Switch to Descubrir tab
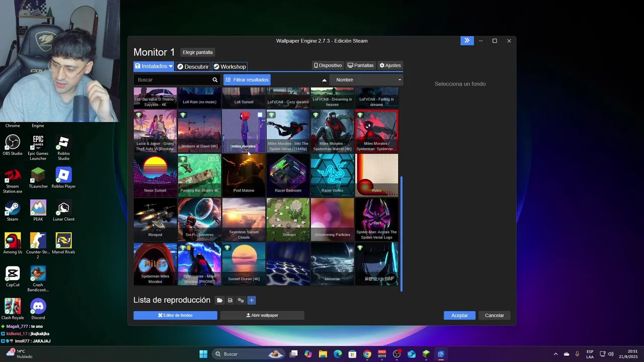Viewport: 644px width, 362px height. pyautogui.click(x=193, y=66)
